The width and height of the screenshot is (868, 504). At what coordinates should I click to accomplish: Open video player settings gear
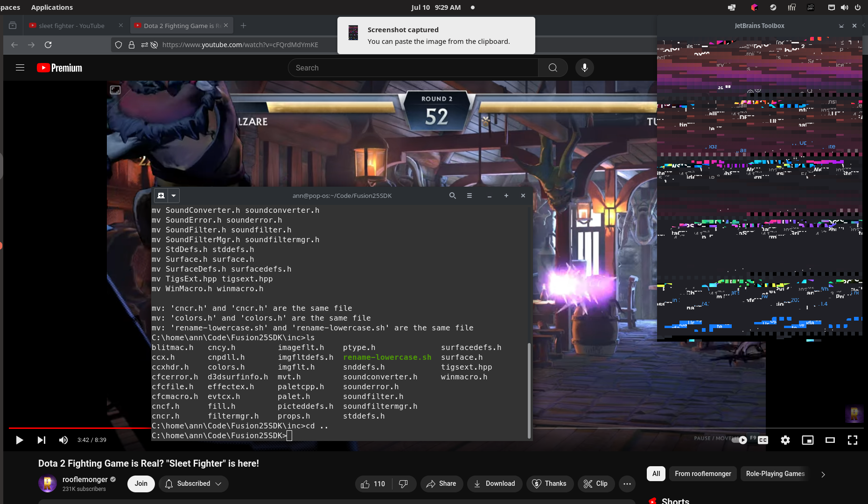(785, 440)
